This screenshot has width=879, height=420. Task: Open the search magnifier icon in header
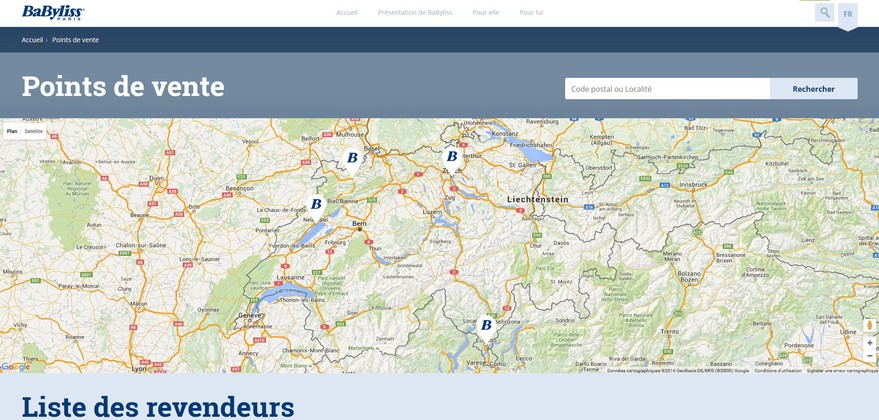coord(825,12)
